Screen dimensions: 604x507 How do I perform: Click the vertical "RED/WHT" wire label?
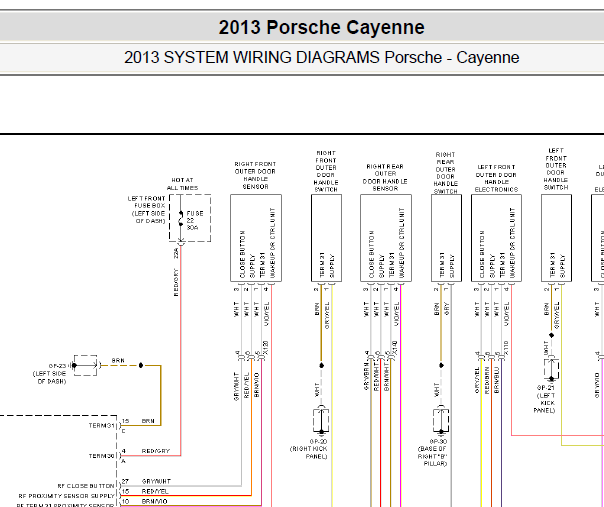tap(376, 378)
